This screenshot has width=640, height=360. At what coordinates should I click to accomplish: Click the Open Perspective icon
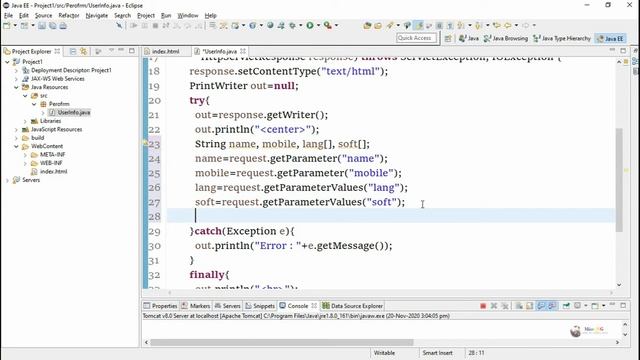(448, 38)
